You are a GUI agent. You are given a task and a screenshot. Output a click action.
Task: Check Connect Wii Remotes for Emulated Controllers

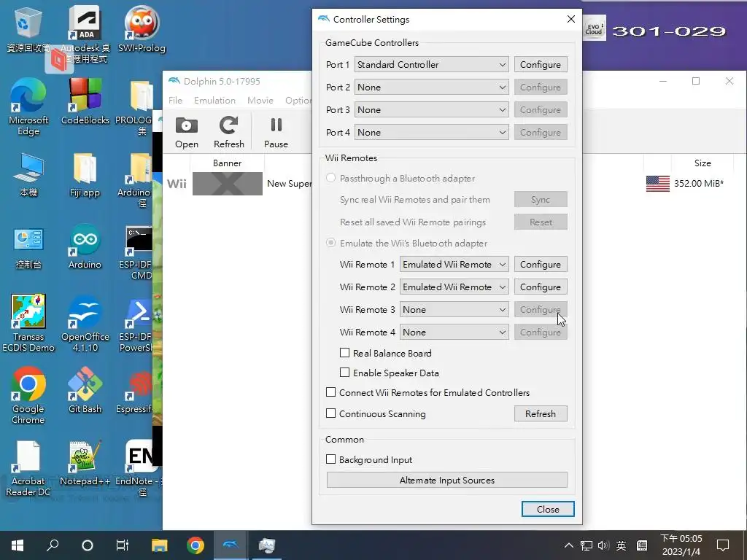point(330,392)
